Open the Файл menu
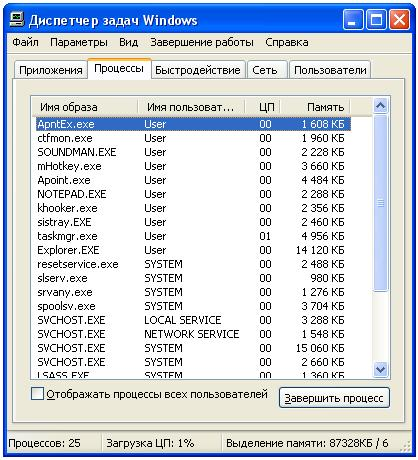Screen dimensions: 418x460 25,42
